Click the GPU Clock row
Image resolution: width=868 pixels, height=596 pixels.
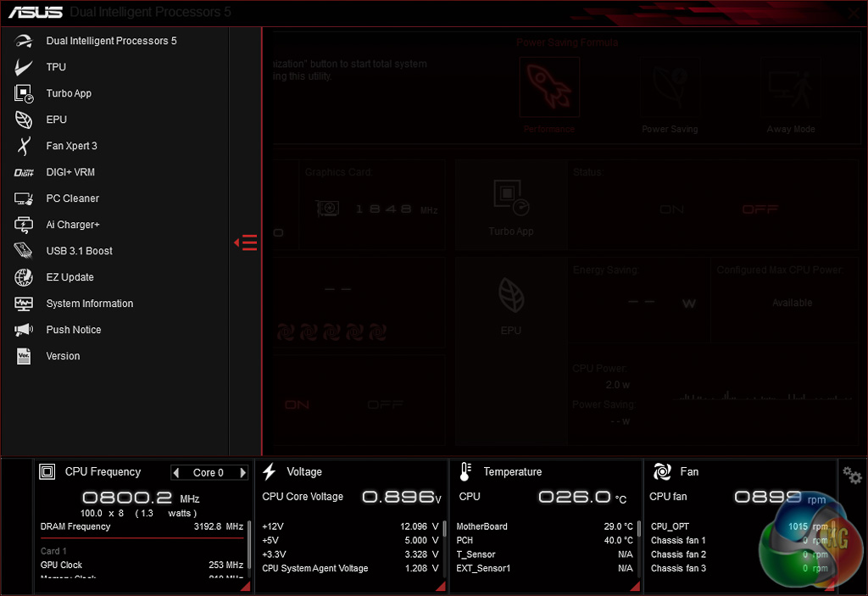(142, 565)
